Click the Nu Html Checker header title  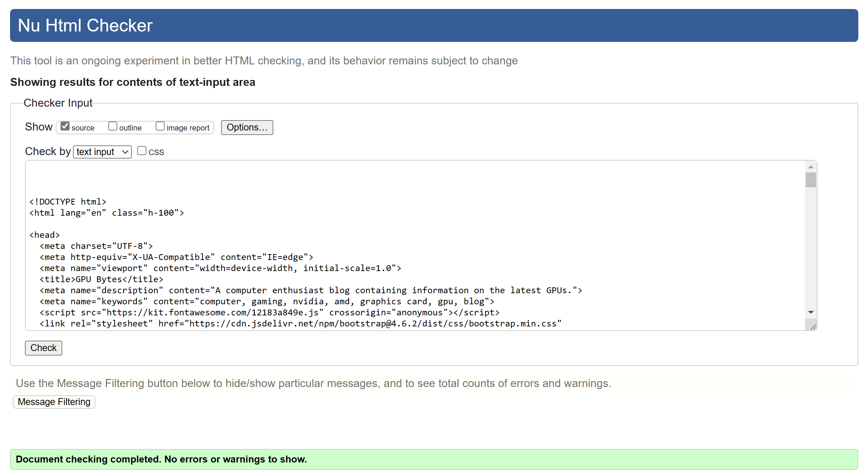pyautogui.click(x=85, y=26)
